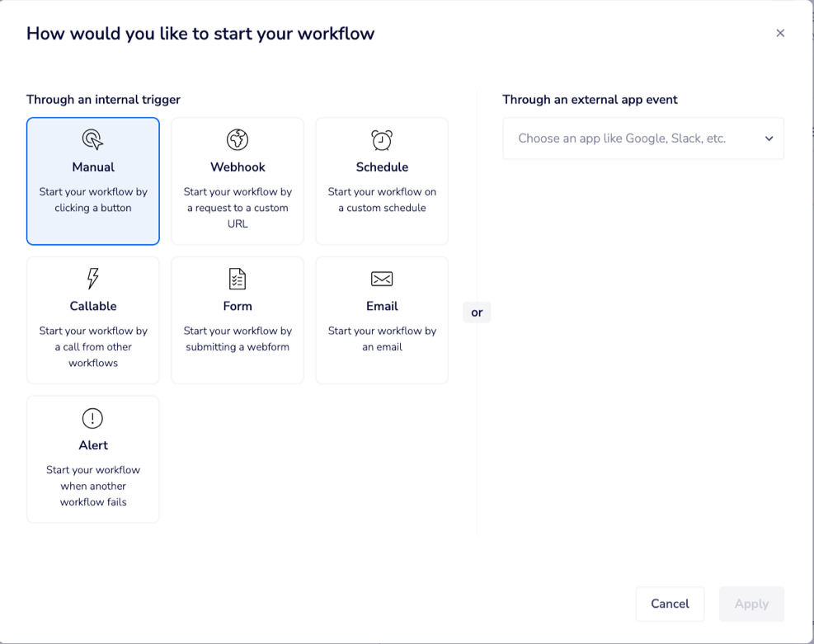The width and height of the screenshot is (814, 644).
Task: Choose the Callable trigger title
Action: [x=93, y=306]
